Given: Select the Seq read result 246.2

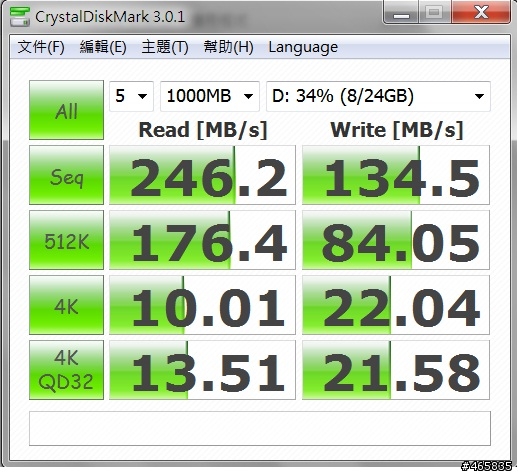Looking at the screenshot, I should [x=202, y=175].
